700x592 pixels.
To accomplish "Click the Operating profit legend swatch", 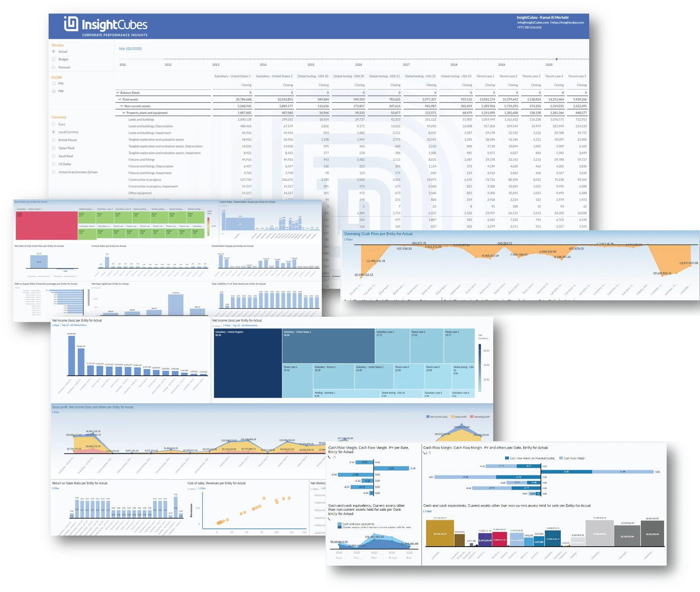I will pos(472,417).
